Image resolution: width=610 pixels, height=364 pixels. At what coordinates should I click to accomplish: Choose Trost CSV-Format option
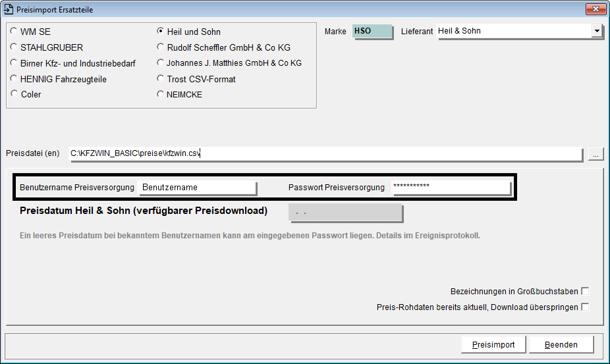coord(160,78)
